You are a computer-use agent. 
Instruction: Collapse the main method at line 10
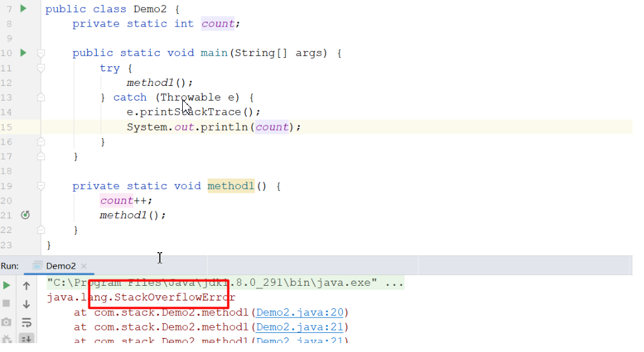coord(41,53)
